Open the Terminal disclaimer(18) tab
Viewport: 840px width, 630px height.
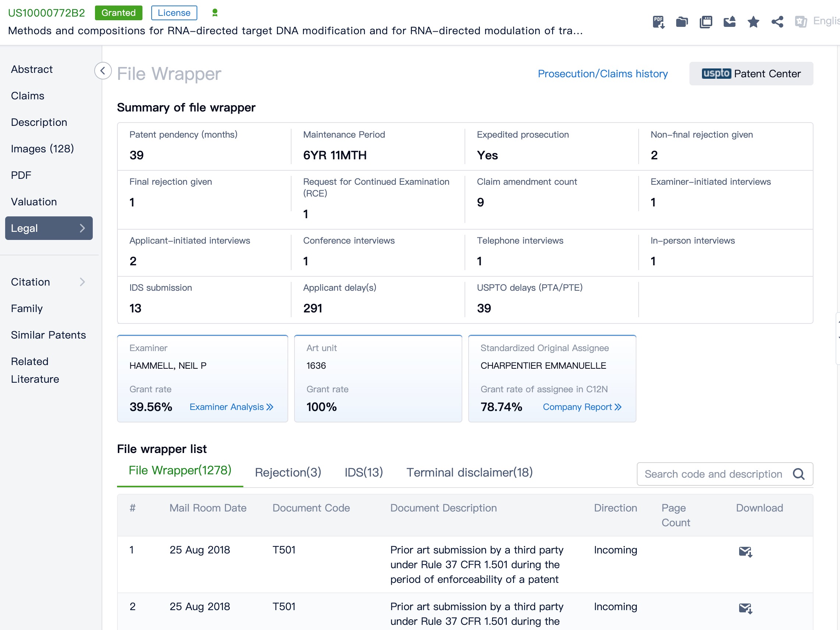point(469,473)
